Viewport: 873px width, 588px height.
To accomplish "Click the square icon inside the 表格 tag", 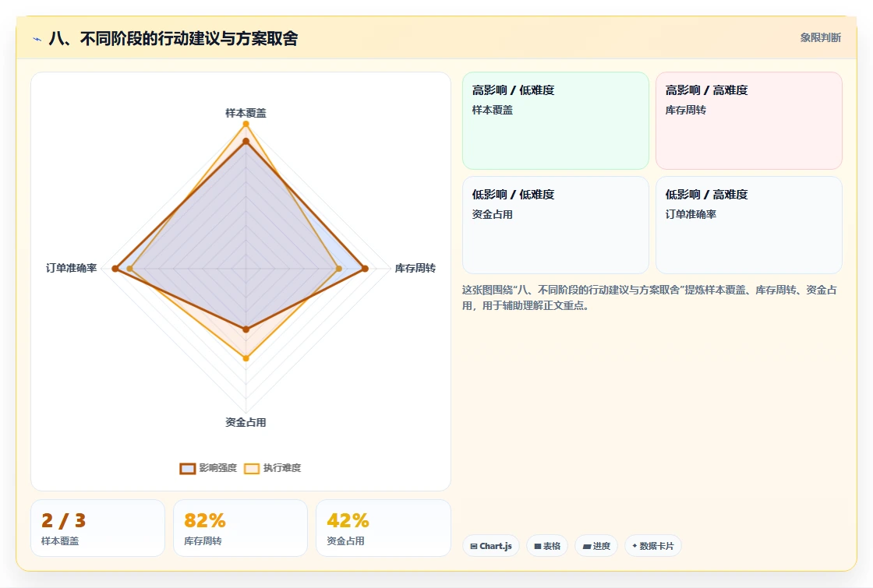I will (538, 546).
